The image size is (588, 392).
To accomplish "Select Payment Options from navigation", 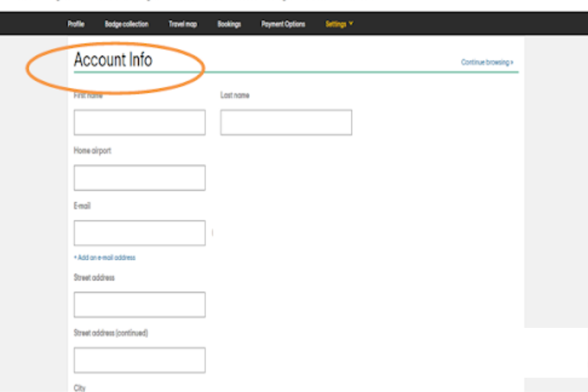I will [x=283, y=24].
